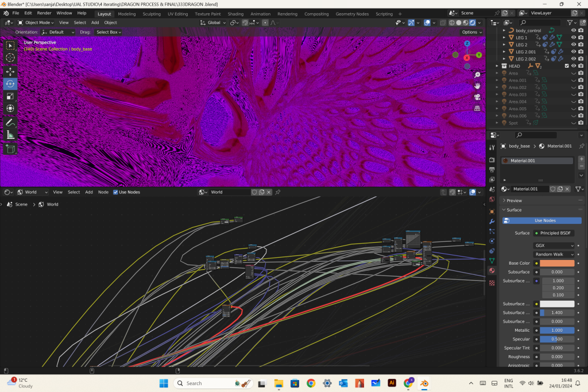Show Area.003 light in viewport
The height and width of the screenshot is (392, 588).
pyautogui.click(x=574, y=95)
